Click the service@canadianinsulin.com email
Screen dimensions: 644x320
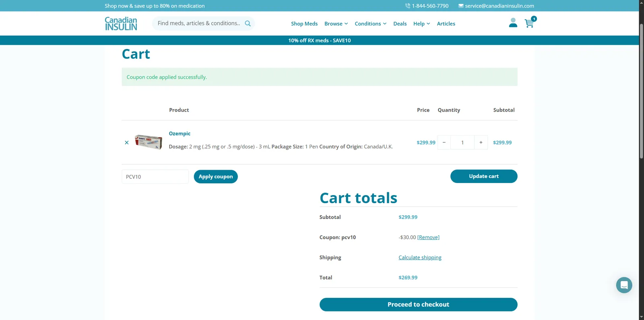500,6
